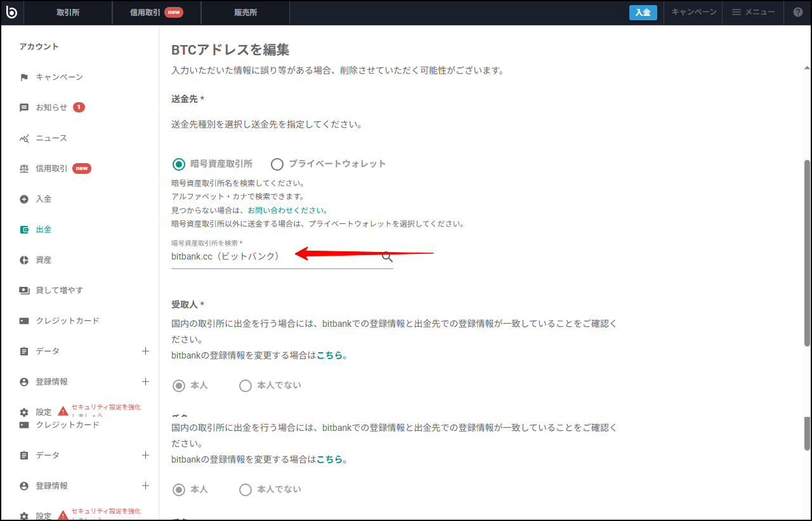Click the BTCアドレスを編集 heading

coord(230,50)
